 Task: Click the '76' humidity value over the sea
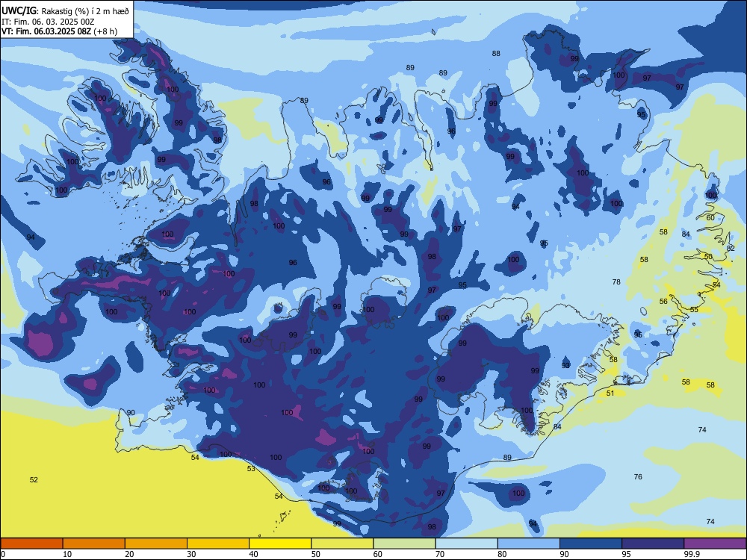click(639, 476)
